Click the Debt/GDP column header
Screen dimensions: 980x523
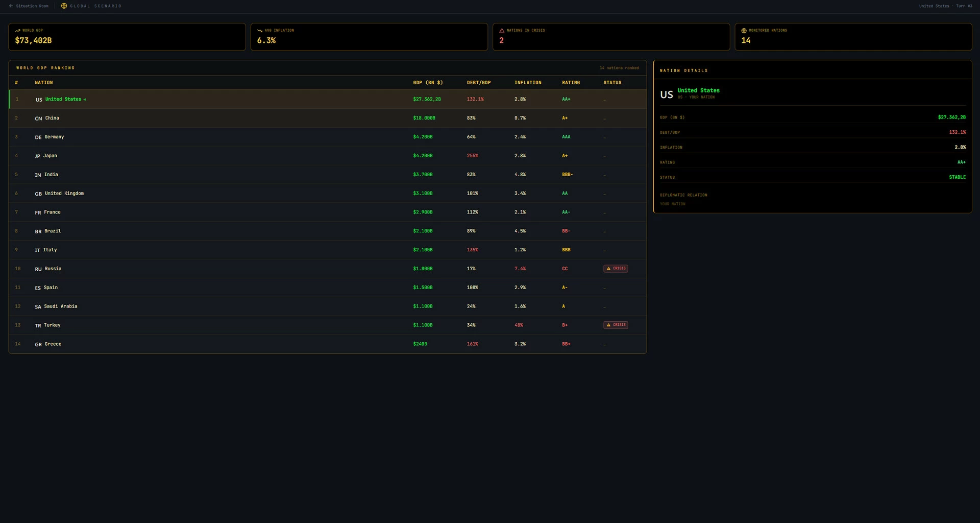pos(479,83)
